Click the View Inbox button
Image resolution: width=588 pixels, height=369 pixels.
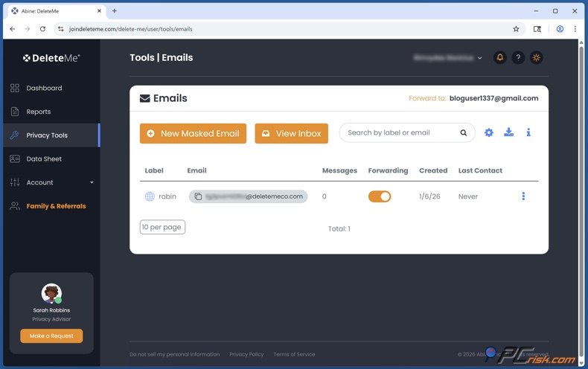(x=291, y=133)
